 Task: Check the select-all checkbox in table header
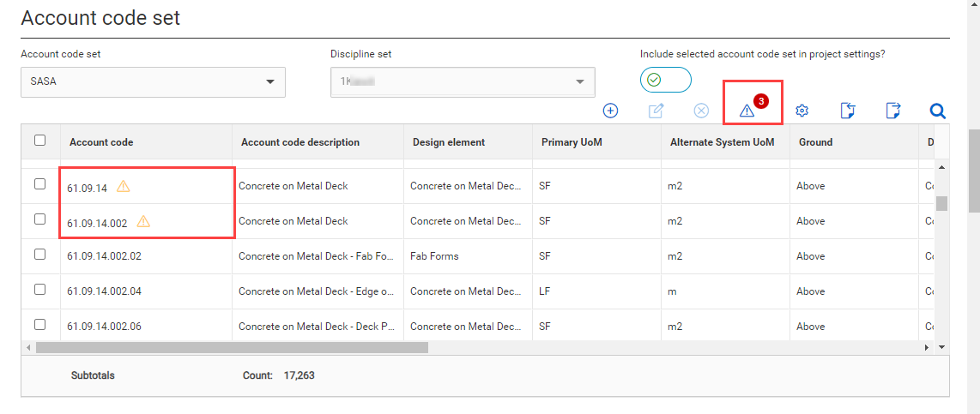40,141
